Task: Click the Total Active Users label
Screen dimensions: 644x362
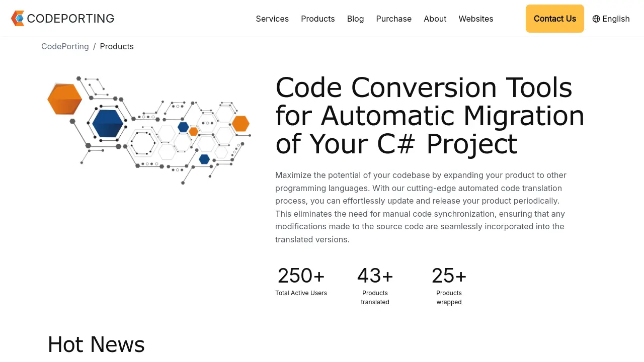Action: pos(301,293)
